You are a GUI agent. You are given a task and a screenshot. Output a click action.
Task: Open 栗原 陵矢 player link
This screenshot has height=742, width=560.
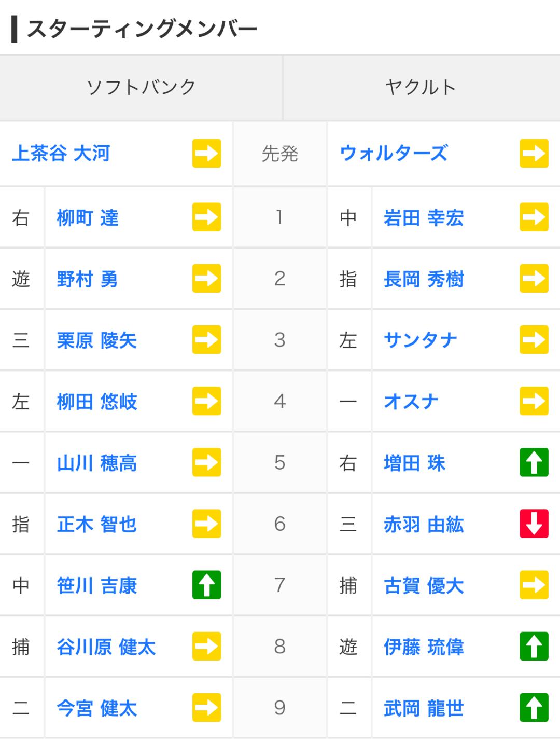[x=97, y=340]
